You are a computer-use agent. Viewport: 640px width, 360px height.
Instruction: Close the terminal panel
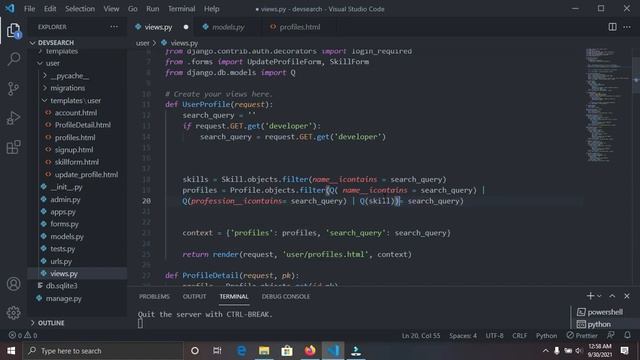click(627, 296)
